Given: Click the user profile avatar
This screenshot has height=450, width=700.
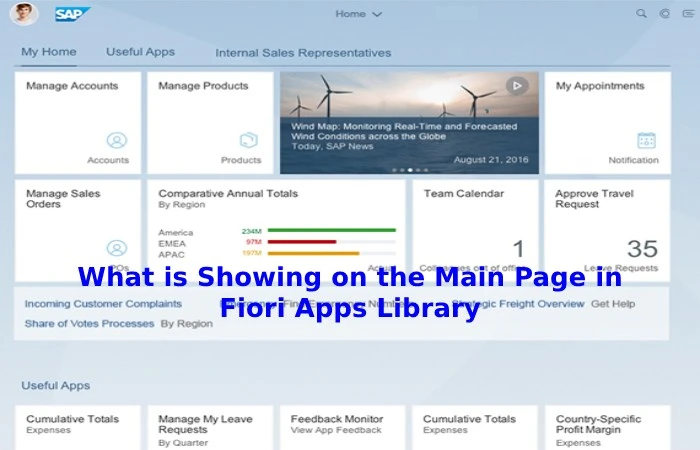Looking at the screenshot, I should pyautogui.click(x=25, y=14).
